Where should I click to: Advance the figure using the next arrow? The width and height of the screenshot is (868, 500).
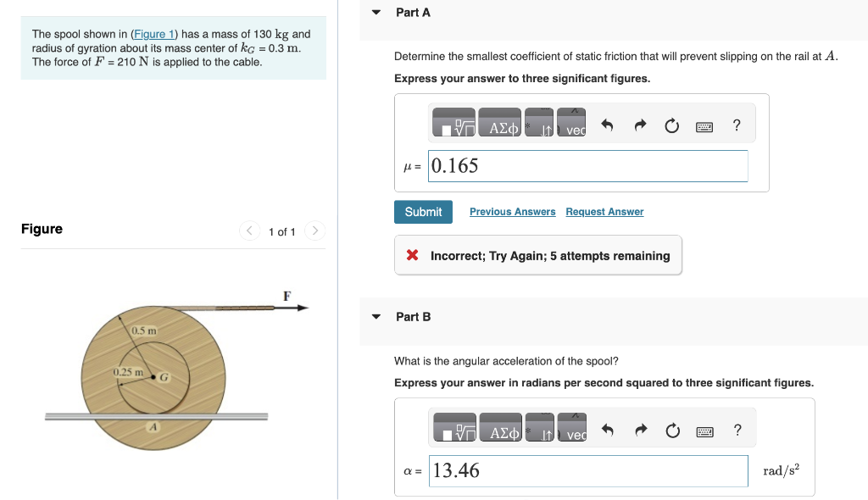[x=314, y=231]
